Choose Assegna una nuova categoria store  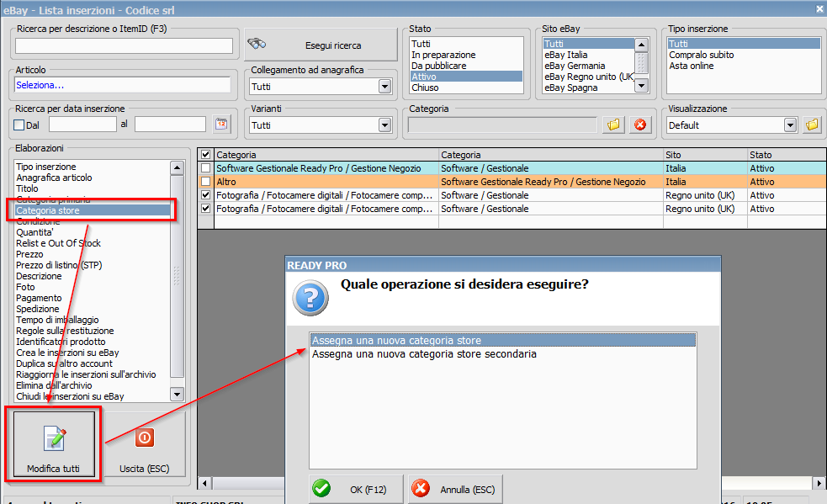point(502,341)
